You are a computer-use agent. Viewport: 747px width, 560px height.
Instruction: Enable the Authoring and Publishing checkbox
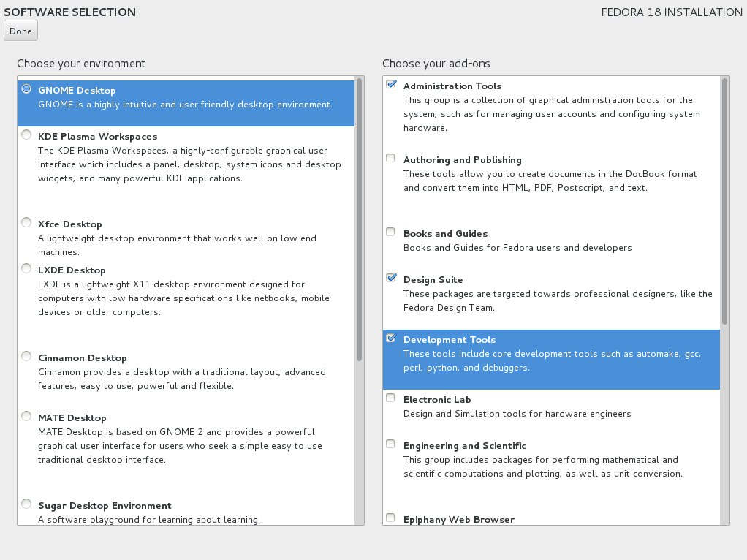[x=390, y=158]
